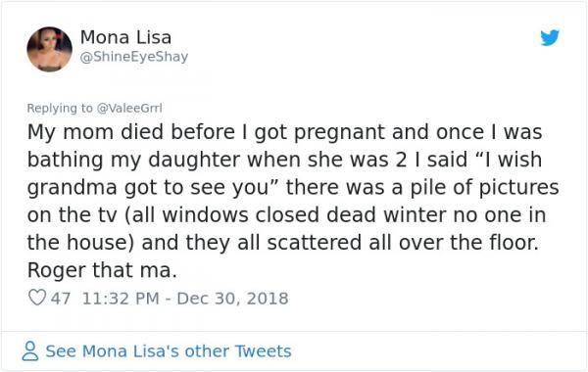Open the @ValeeGrrl replied-to profile
Screen dimensions: 588x372
129,108
